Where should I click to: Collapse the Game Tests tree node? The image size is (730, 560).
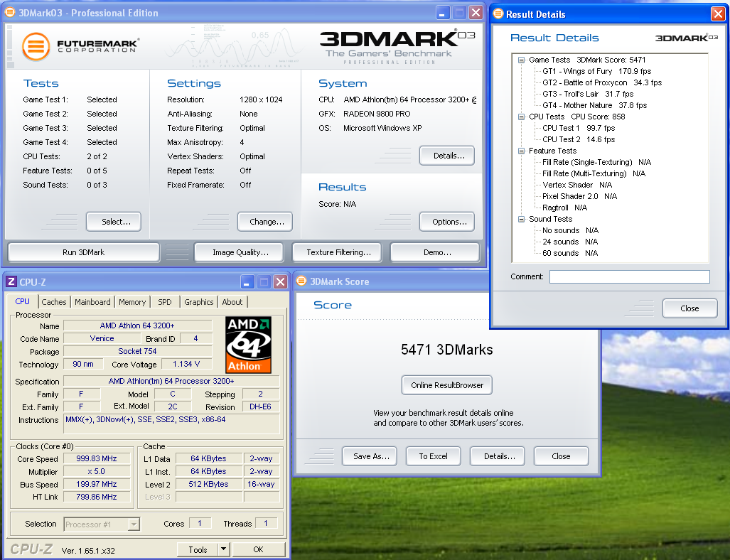[x=522, y=60]
